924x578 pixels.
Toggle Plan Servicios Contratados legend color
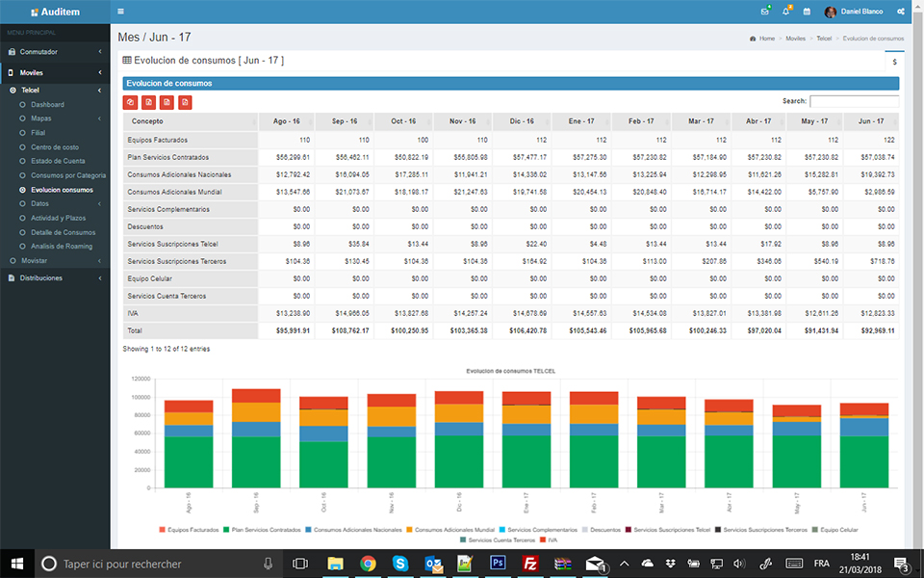pyautogui.click(x=225, y=530)
